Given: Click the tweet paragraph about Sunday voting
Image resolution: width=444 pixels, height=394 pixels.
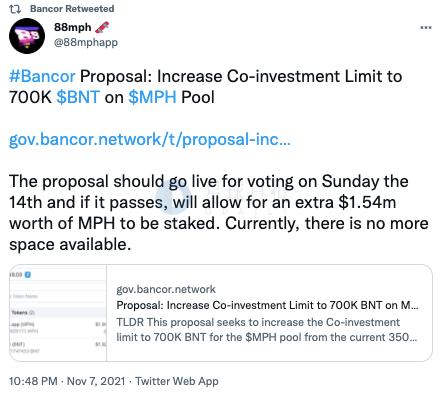Looking at the screenshot, I should [219, 213].
